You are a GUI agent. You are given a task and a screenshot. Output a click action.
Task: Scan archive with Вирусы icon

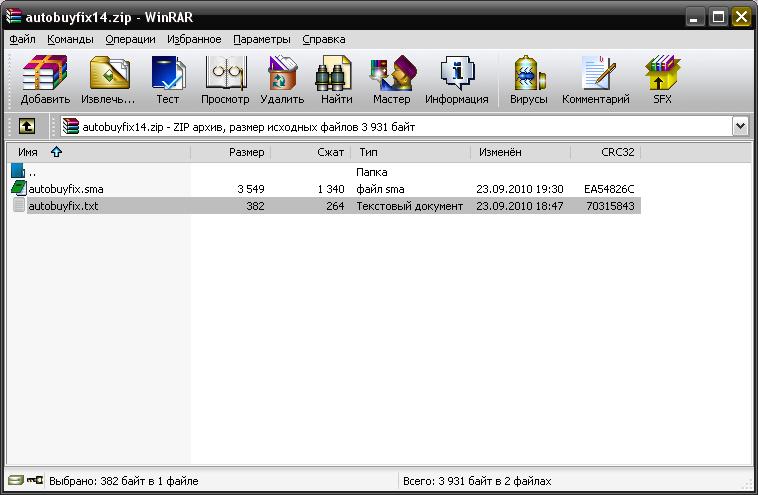coord(530,73)
